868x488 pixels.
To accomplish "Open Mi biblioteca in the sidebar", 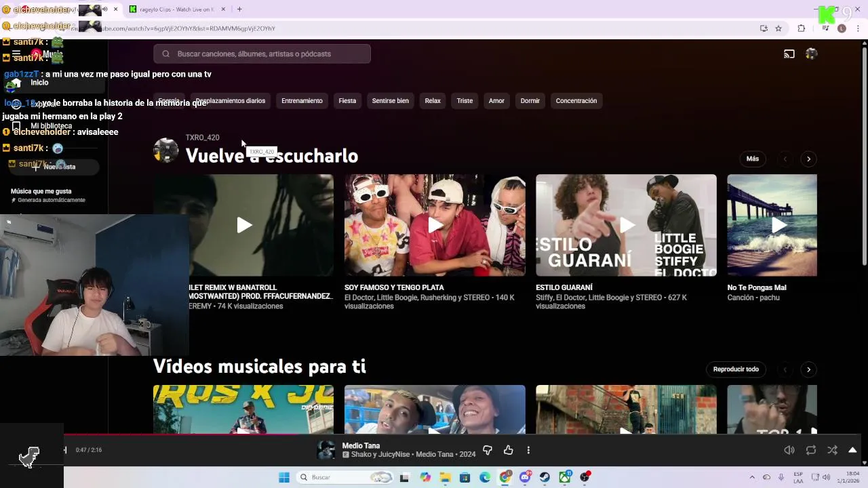I will pyautogui.click(x=51, y=126).
